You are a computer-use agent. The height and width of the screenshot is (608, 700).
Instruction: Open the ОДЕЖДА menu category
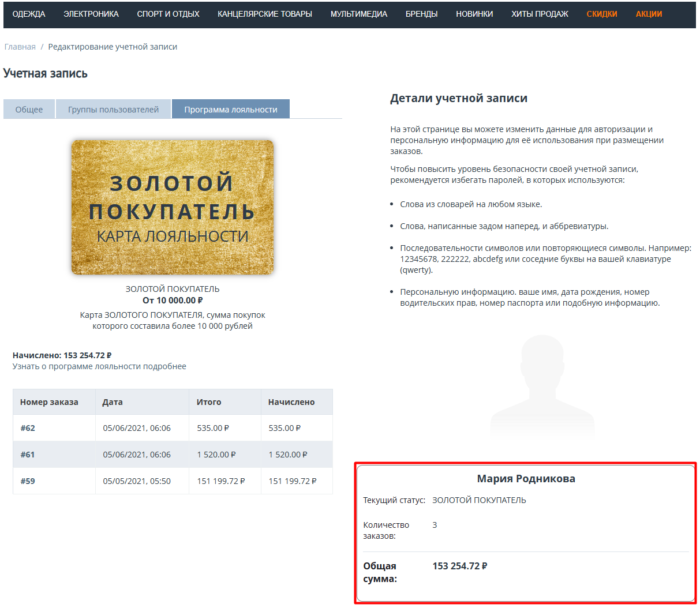click(29, 14)
